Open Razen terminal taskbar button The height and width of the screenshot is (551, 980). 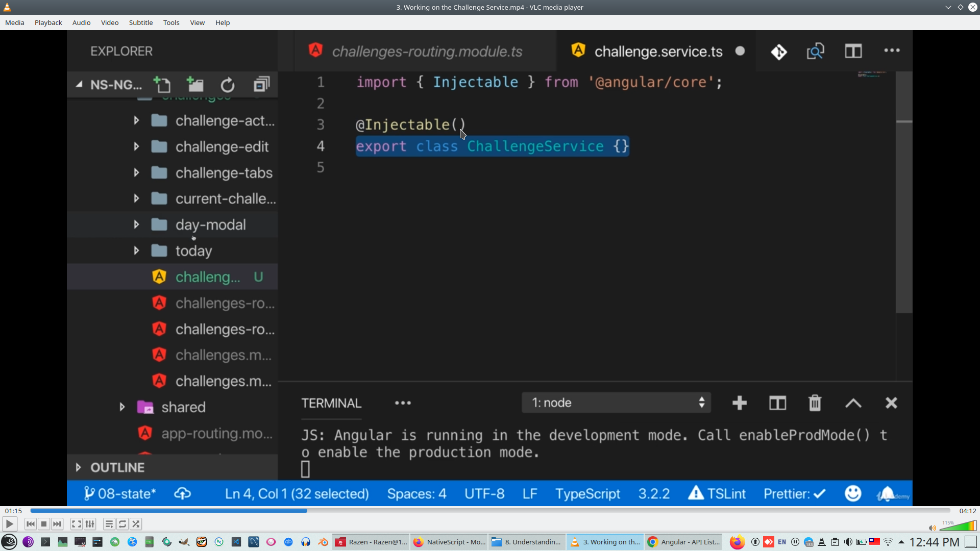[371, 542]
